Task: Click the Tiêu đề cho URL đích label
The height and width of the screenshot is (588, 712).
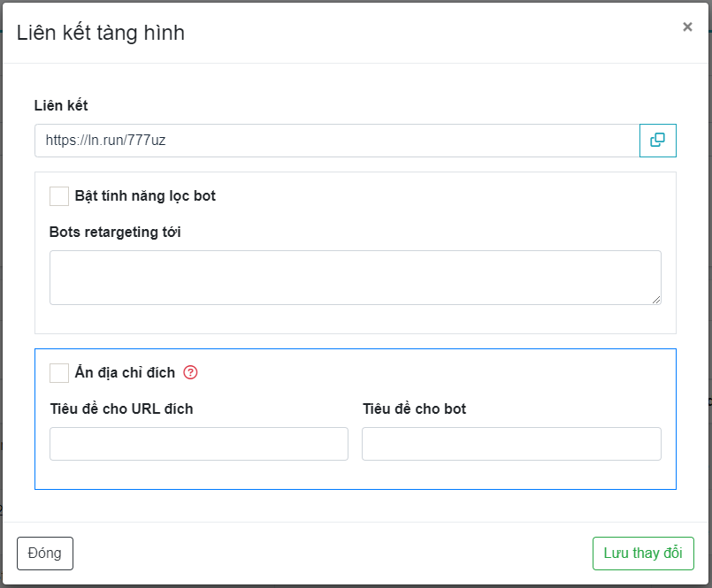Action: pos(121,409)
